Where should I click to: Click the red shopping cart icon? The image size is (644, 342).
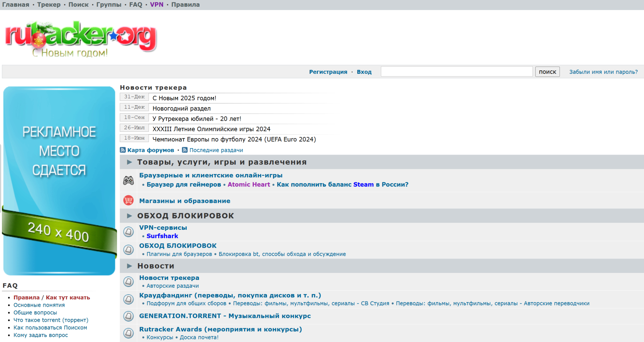pyautogui.click(x=128, y=201)
